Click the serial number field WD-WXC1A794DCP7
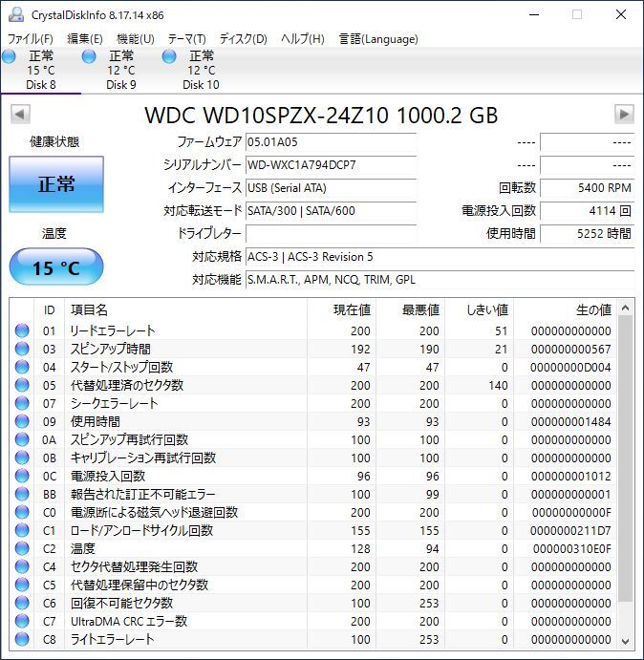644x660 pixels. pos(331,165)
